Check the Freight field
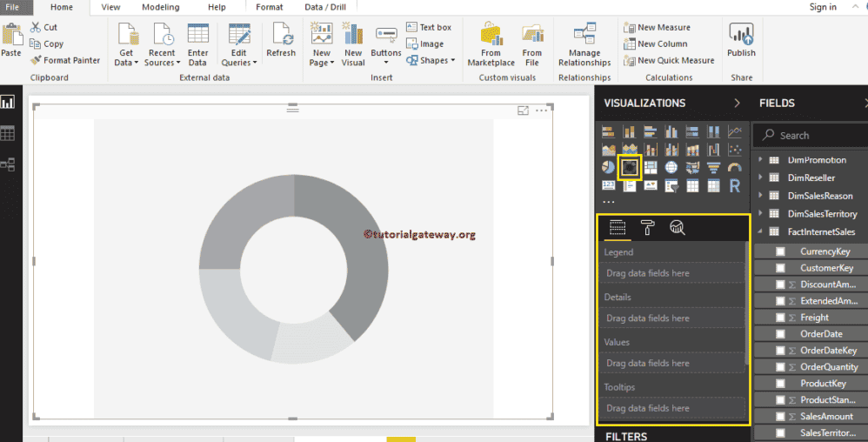This screenshot has height=442, width=868. [780, 318]
